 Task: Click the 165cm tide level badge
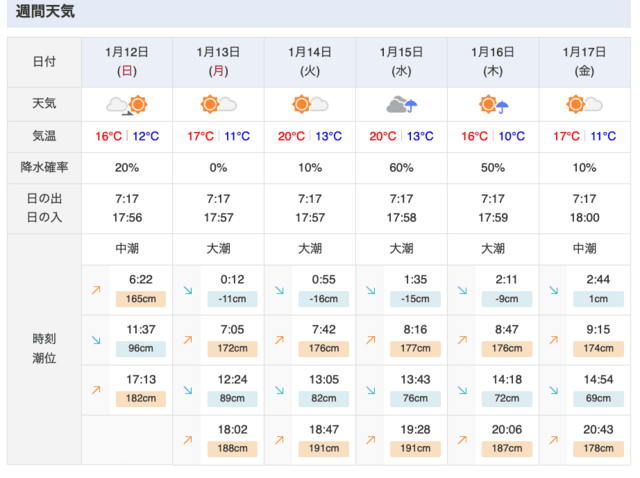(x=140, y=298)
